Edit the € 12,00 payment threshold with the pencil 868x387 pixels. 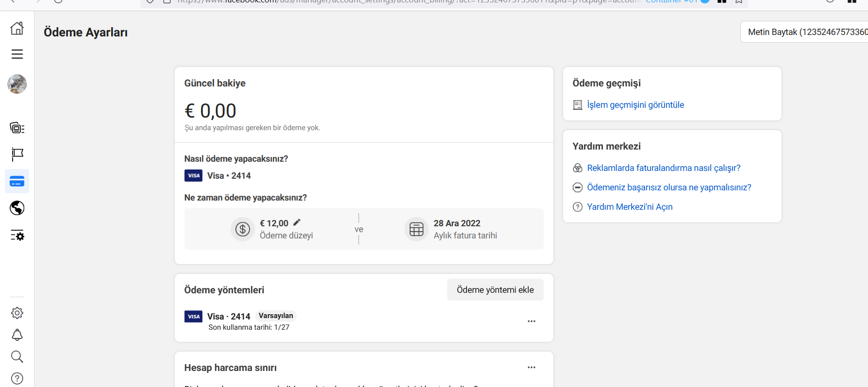[297, 222]
